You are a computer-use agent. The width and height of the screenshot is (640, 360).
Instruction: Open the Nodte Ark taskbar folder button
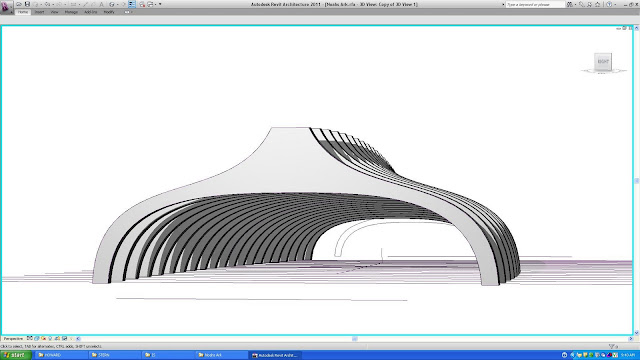point(221,355)
